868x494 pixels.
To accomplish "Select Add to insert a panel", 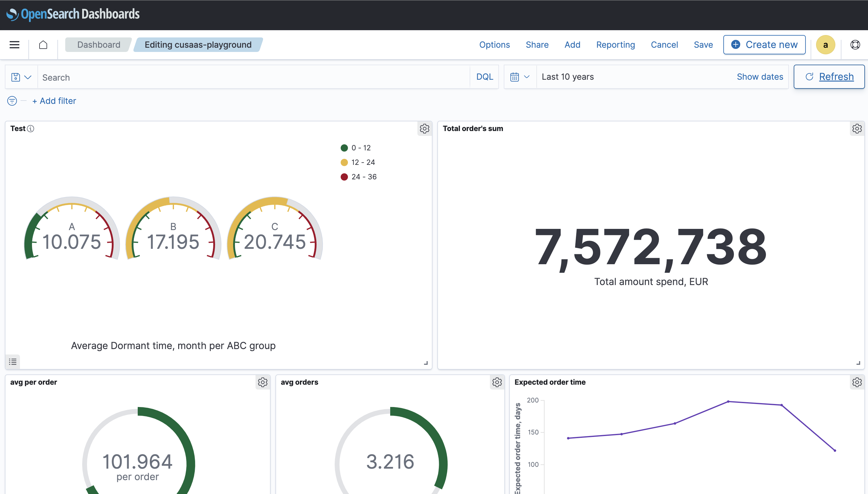I will tap(572, 45).
